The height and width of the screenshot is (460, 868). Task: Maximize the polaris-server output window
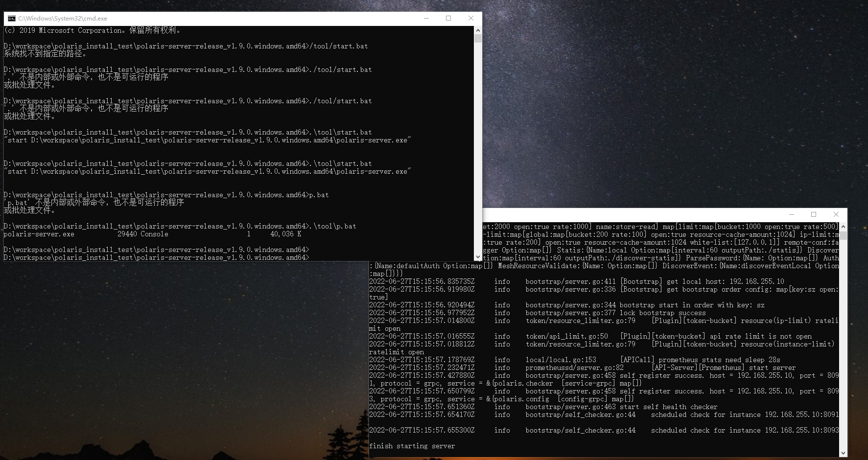[814, 214]
